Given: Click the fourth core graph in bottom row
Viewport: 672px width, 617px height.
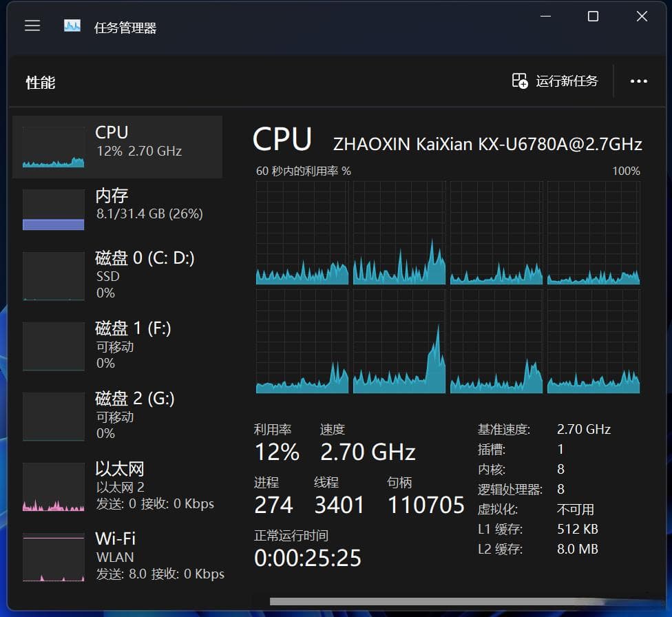Looking at the screenshot, I should [x=594, y=342].
